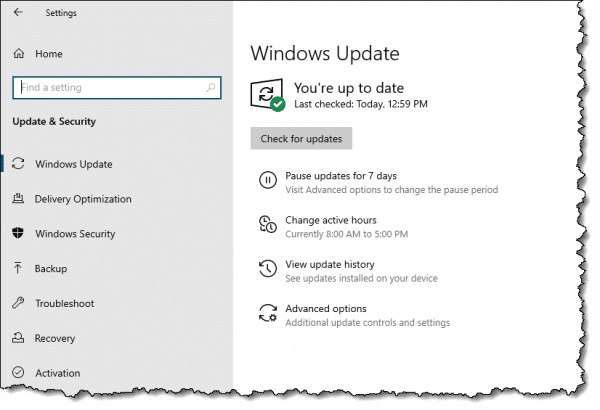The height and width of the screenshot is (410, 600).
Task: Click the Windows Update sync arrows icon in sidebar
Action: 18,163
